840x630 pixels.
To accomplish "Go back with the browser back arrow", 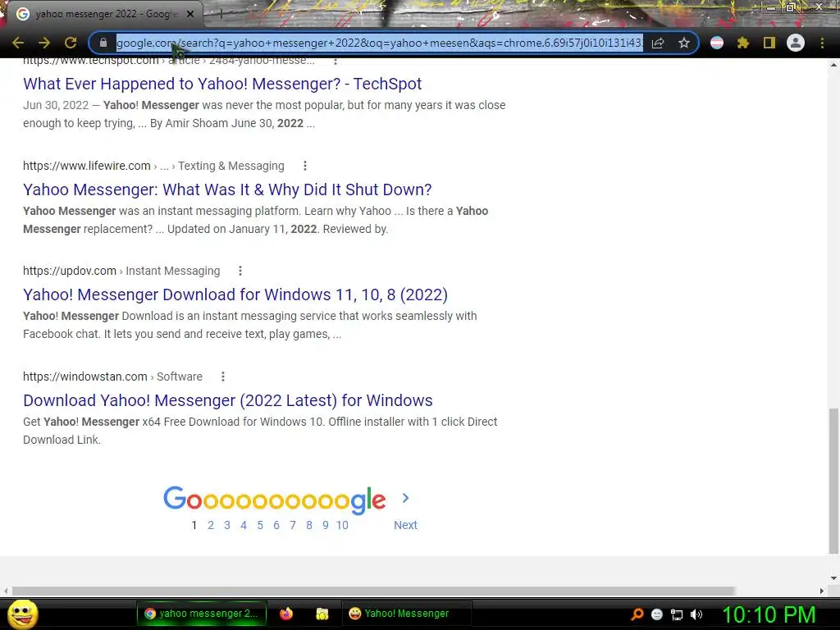I will click(18, 43).
